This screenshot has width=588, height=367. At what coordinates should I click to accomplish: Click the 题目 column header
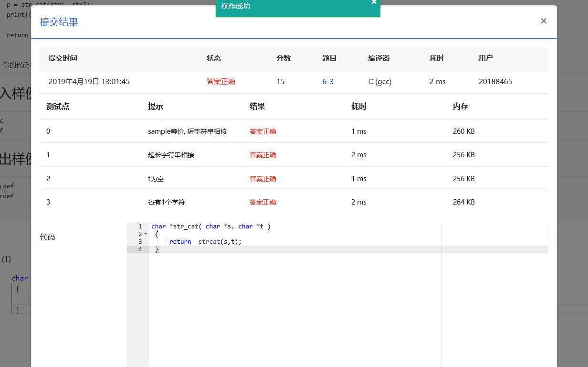coord(329,58)
